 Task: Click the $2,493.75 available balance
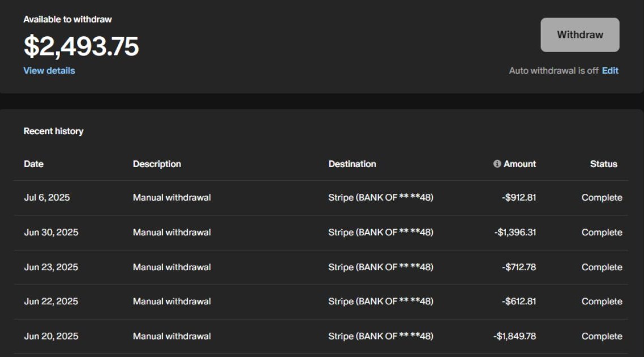(x=81, y=46)
